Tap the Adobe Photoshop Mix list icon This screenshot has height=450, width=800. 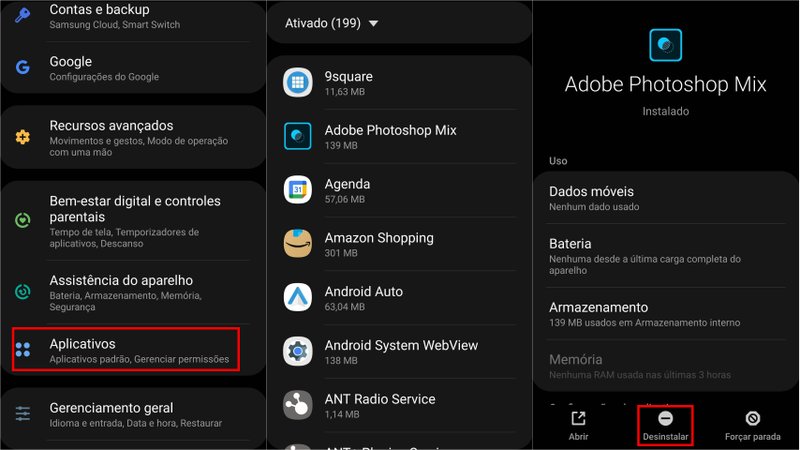coord(297,136)
